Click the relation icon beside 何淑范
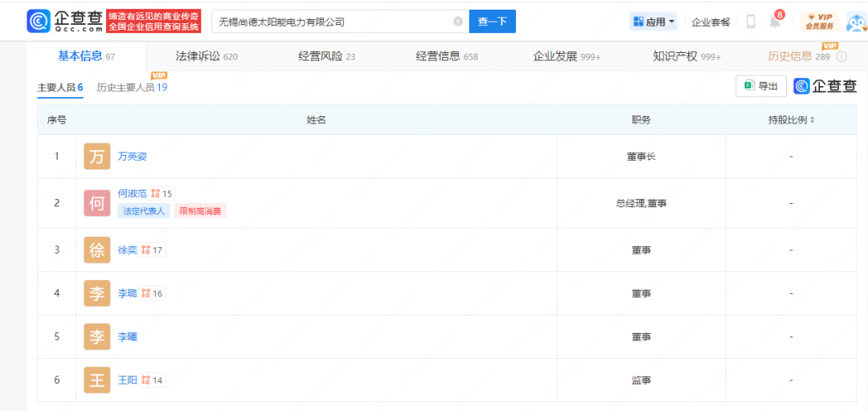The image size is (868, 411). (156, 193)
